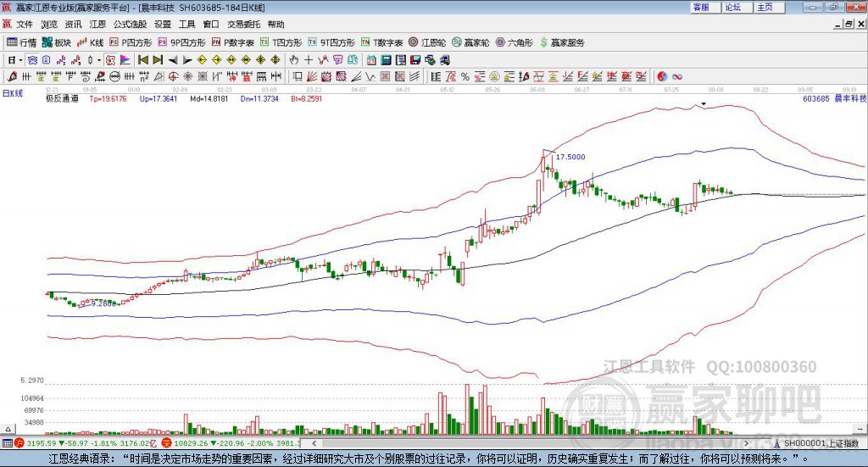Click the Up=17.3641 indicator value
The height and width of the screenshot is (467, 868).
(x=159, y=98)
